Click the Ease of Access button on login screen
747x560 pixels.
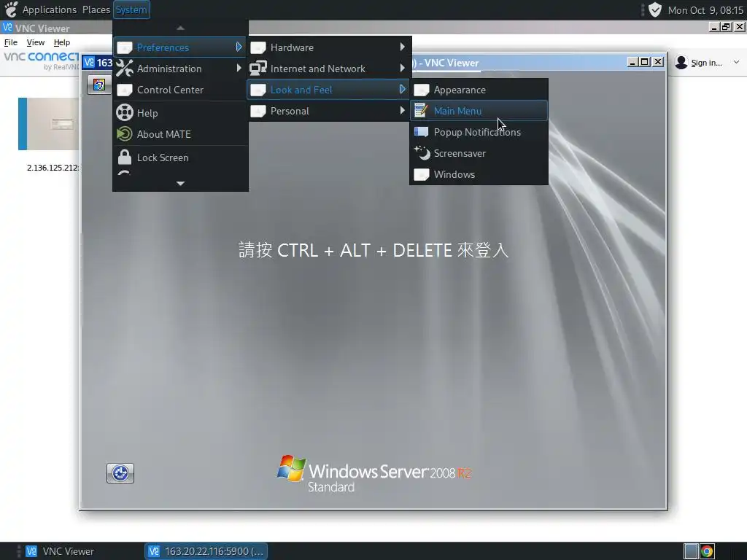[x=120, y=472]
